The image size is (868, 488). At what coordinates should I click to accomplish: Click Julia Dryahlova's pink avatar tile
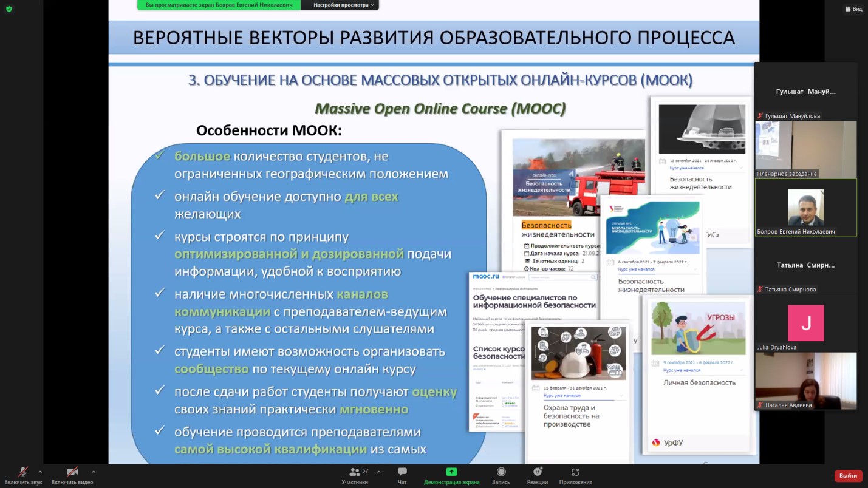coord(805,323)
